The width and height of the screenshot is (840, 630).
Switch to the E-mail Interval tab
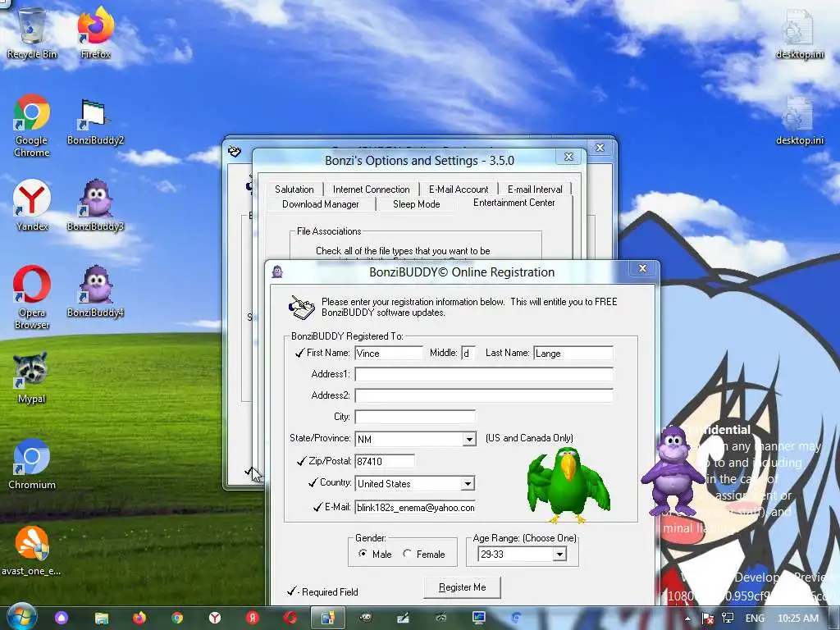535,189
